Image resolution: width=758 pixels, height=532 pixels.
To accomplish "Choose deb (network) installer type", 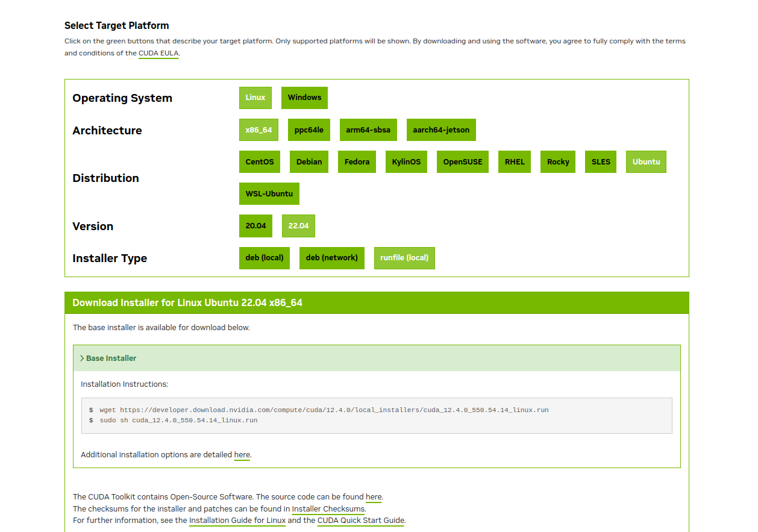I will 332,258.
